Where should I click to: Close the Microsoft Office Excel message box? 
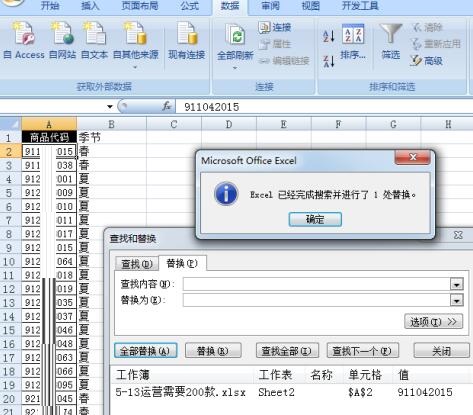413,157
